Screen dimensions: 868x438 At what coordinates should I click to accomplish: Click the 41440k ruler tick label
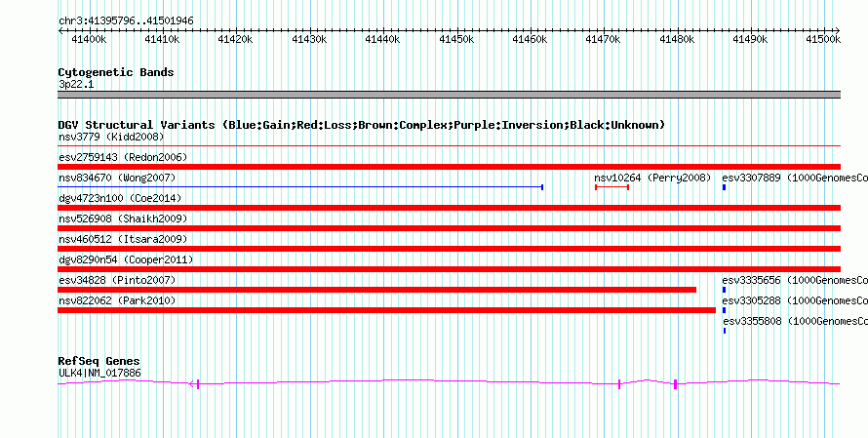[383, 39]
